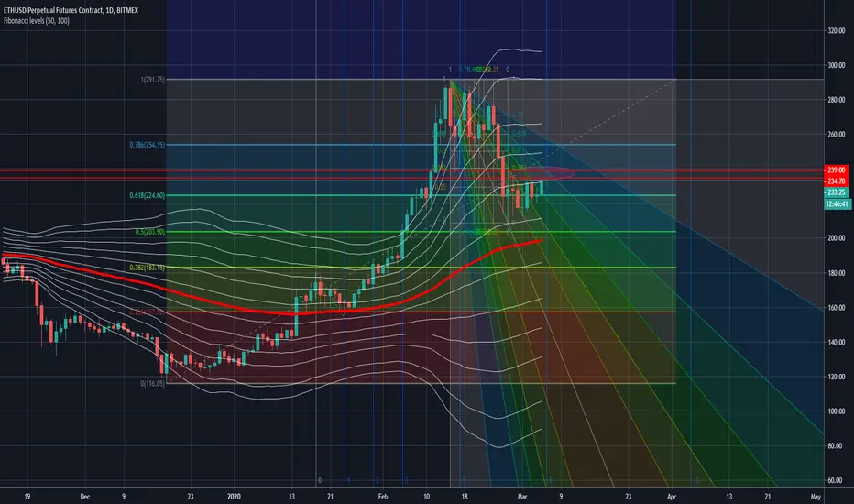Select the 0.618(224.60) Fibonacci level label

point(147,195)
